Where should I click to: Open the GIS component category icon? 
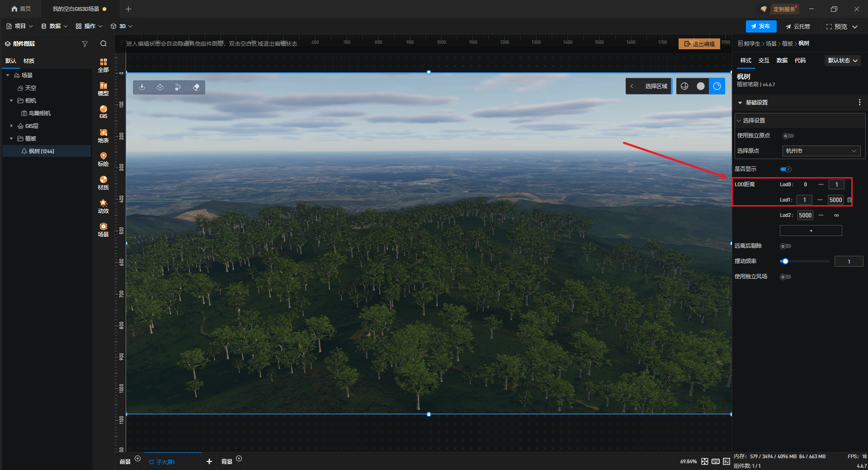(103, 112)
